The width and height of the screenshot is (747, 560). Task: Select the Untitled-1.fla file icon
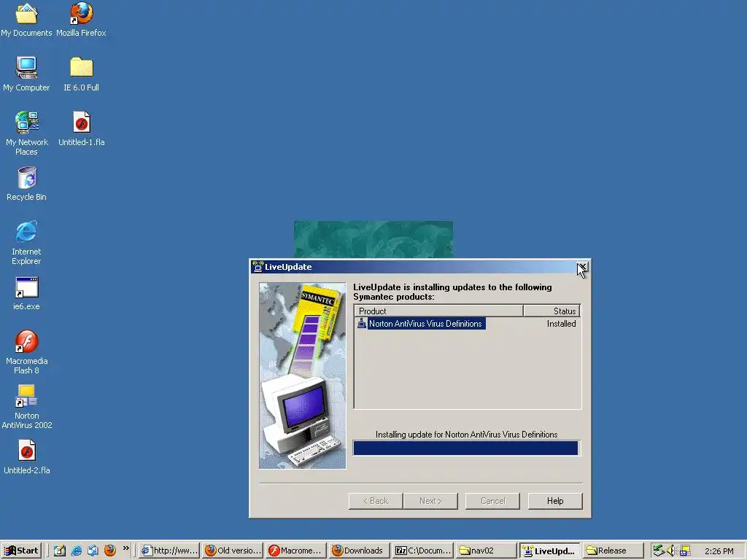pyautogui.click(x=82, y=128)
